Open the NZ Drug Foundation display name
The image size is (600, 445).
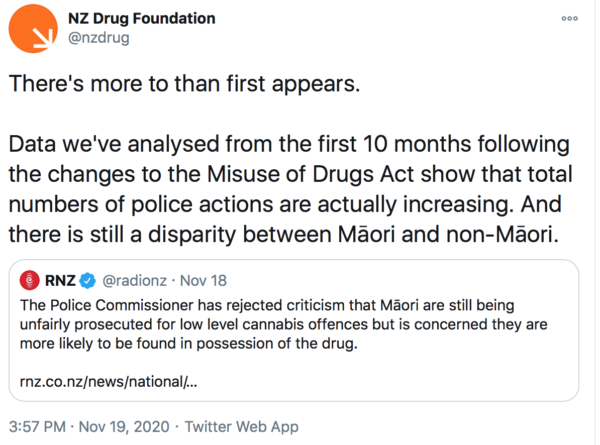click(x=141, y=19)
